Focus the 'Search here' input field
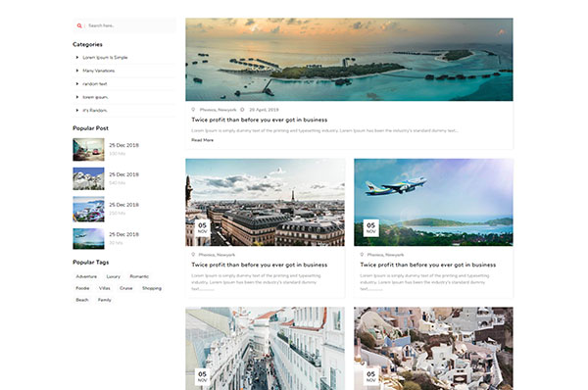 129,25
